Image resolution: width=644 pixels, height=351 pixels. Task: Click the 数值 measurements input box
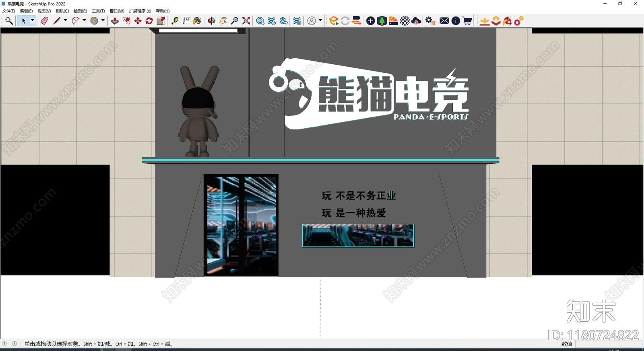tap(608, 344)
